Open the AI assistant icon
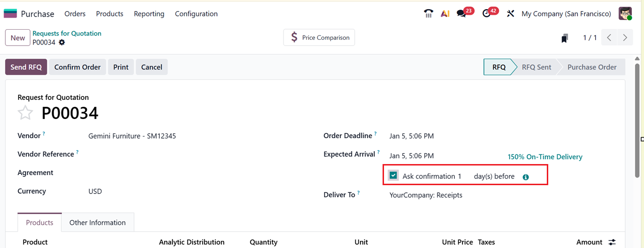Viewport: 644px width, 248px height. [445, 13]
